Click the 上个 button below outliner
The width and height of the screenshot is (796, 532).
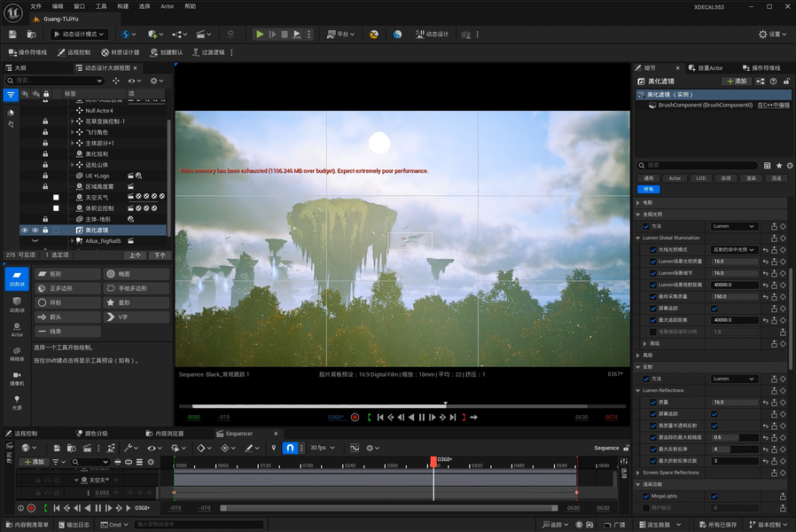(x=135, y=255)
